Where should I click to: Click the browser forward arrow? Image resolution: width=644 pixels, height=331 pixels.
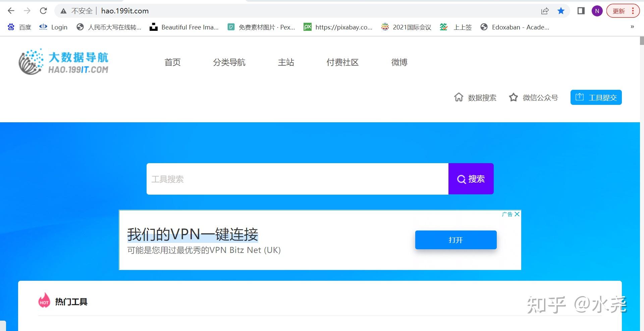point(27,11)
